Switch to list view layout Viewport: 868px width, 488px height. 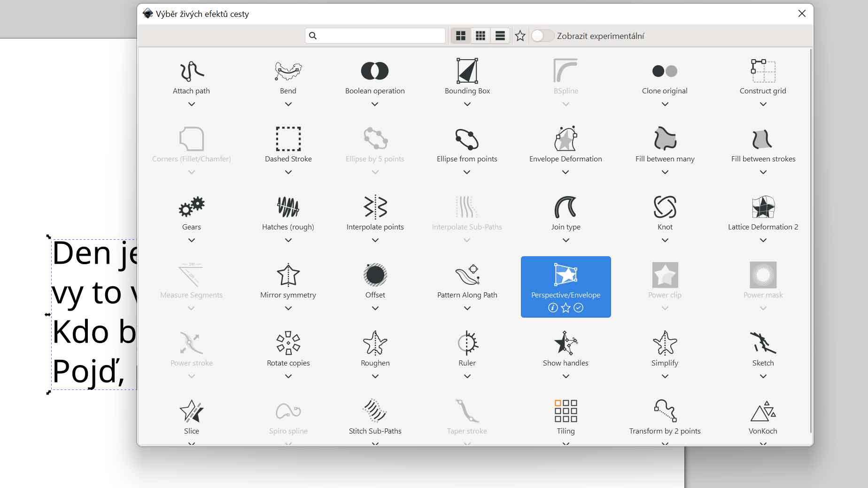[500, 36]
